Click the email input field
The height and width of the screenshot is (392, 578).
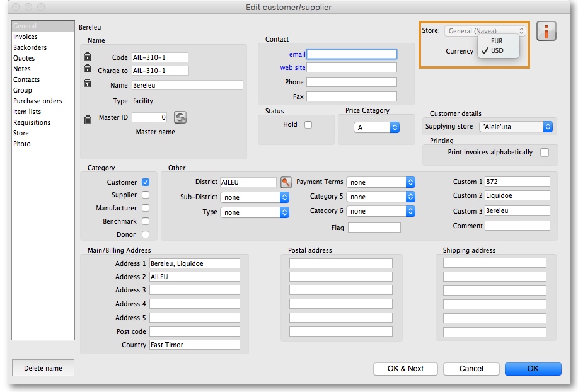[x=352, y=54]
